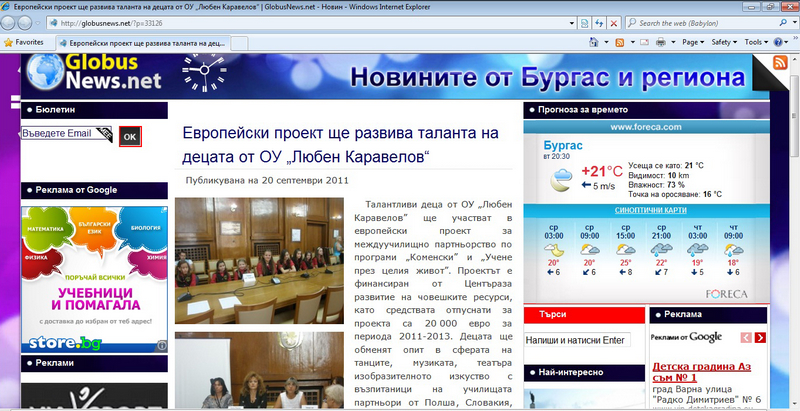This screenshot has height=411, width=800.
Task: Click the red Stop loading icon
Action: click(614, 23)
